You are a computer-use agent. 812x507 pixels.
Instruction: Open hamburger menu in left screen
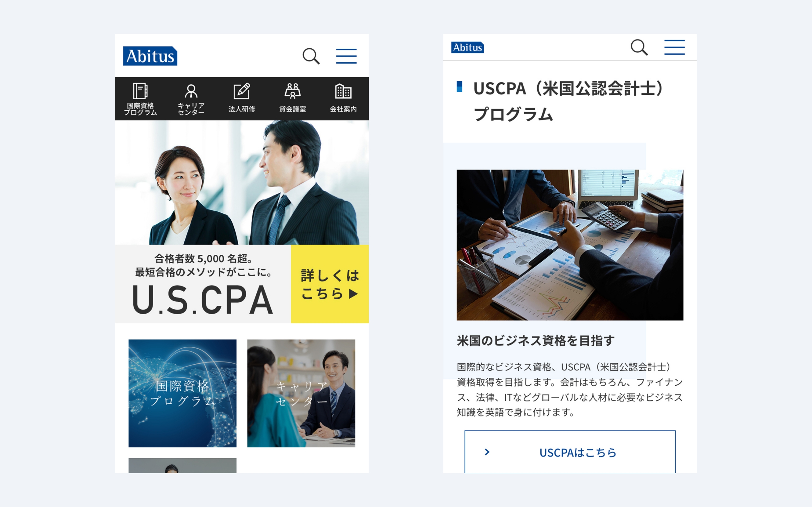tap(346, 56)
